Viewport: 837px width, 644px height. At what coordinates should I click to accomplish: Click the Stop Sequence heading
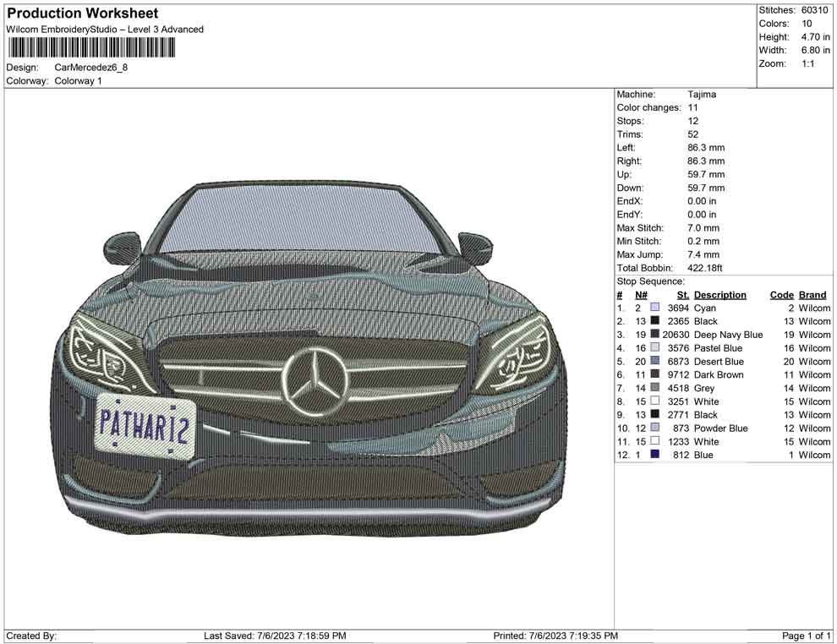(651, 281)
